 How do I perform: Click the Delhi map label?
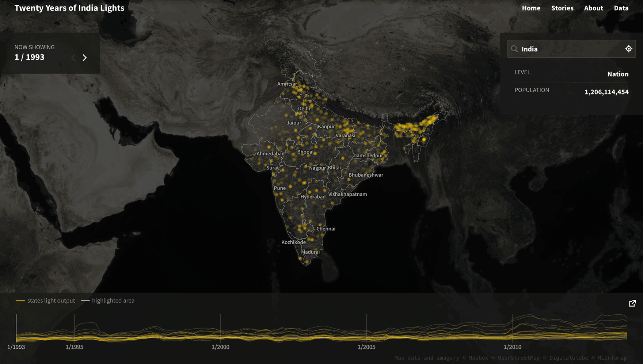[304, 108]
